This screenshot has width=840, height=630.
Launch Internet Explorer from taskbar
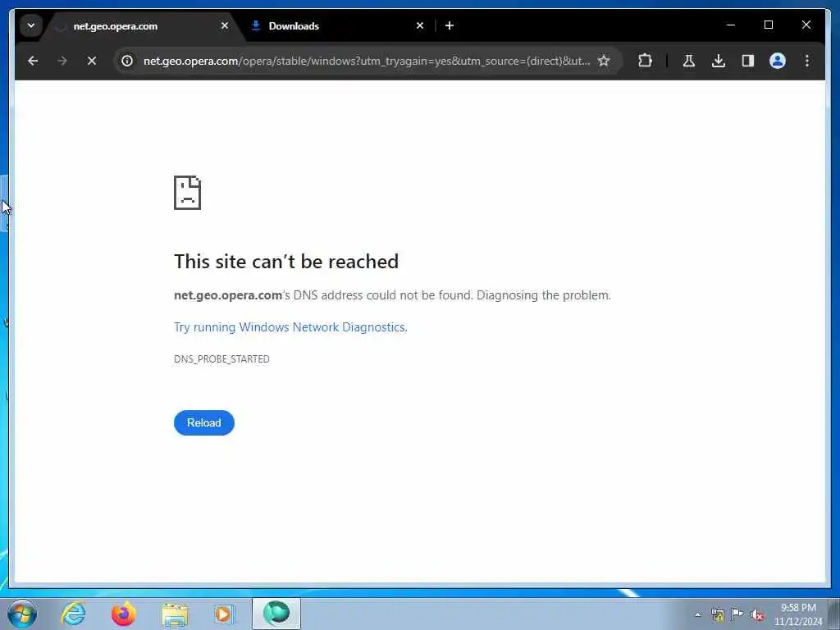73,614
